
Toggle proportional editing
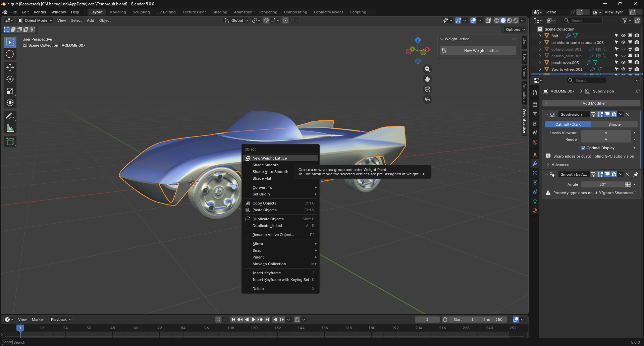coord(285,20)
